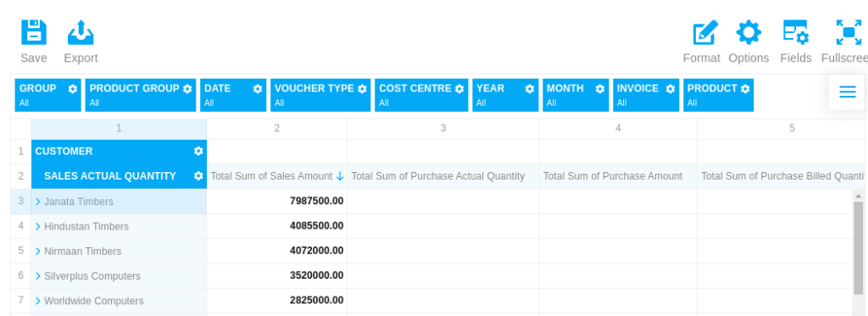868x316 pixels.
Task: Select row number 4 header
Action: tap(21, 226)
